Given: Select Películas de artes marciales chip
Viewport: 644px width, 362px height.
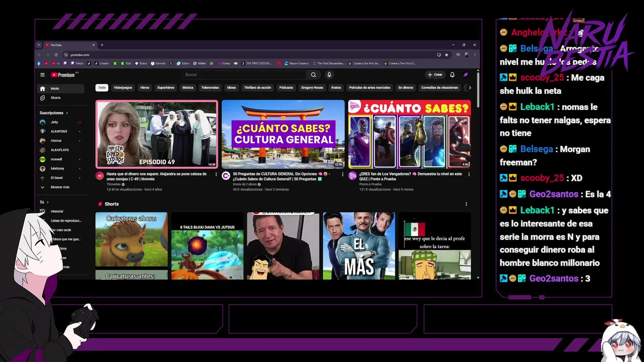Looking at the screenshot, I should pyautogui.click(x=370, y=87).
